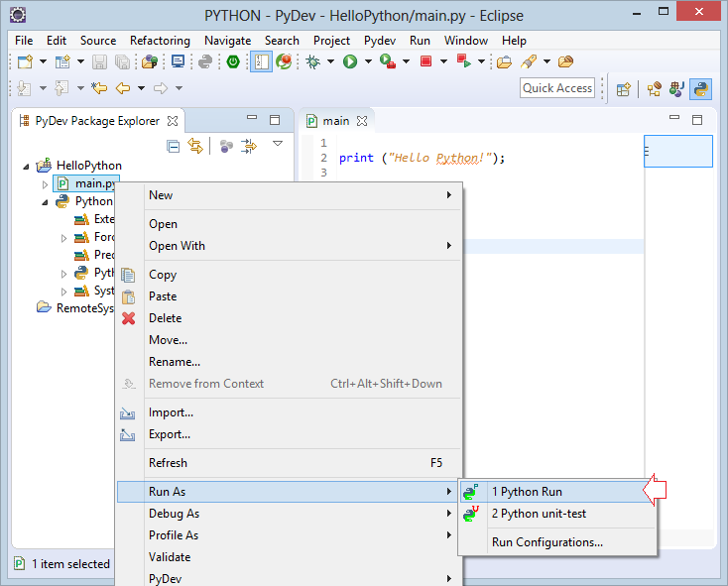728x586 pixels.
Task: Toggle Link with Editor arrows icon
Action: coord(195,146)
